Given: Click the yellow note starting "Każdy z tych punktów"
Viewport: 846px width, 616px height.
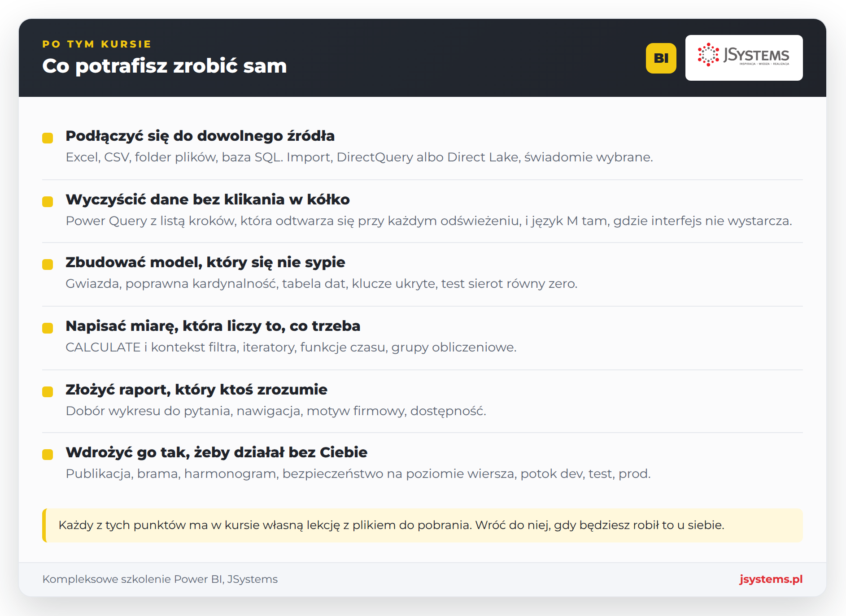Looking at the screenshot, I should pos(423,525).
